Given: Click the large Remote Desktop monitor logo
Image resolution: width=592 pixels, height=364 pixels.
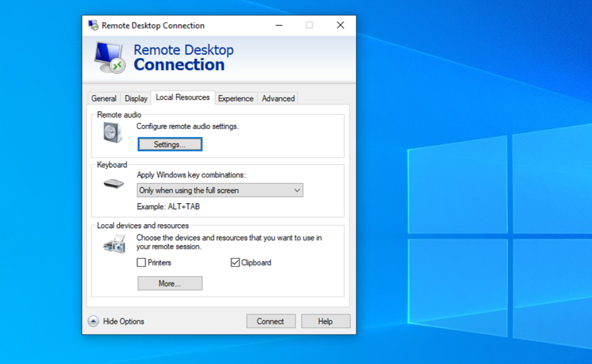Looking at the screenshot, I should (x=110, y=58).
